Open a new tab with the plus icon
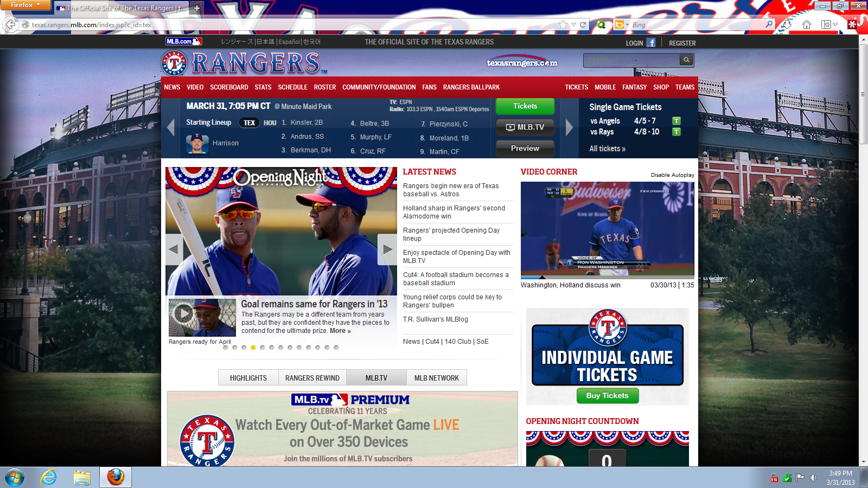Viewport: 868px width, 488px height. 197,8
